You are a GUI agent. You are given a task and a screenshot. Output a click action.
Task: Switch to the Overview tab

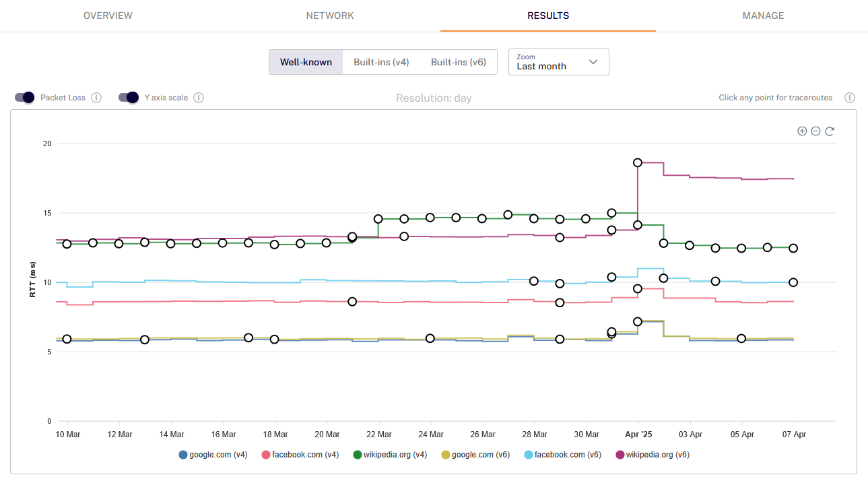pos(108,15)
